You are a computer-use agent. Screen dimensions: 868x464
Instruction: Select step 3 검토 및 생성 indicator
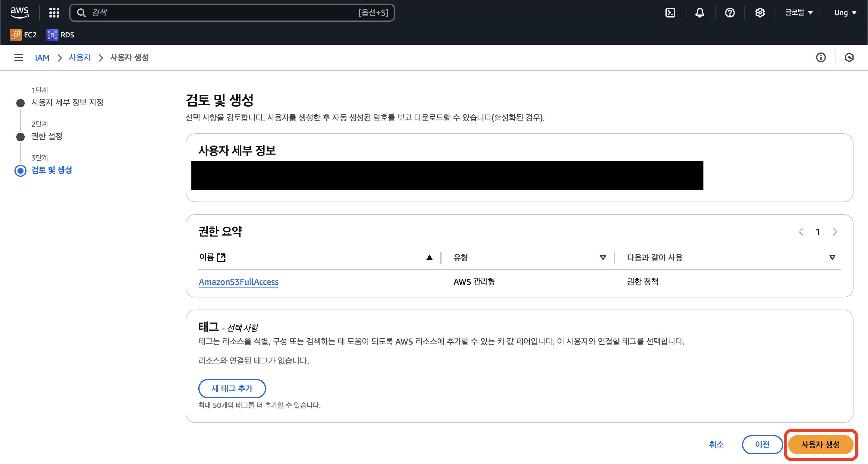pos(20,170)
